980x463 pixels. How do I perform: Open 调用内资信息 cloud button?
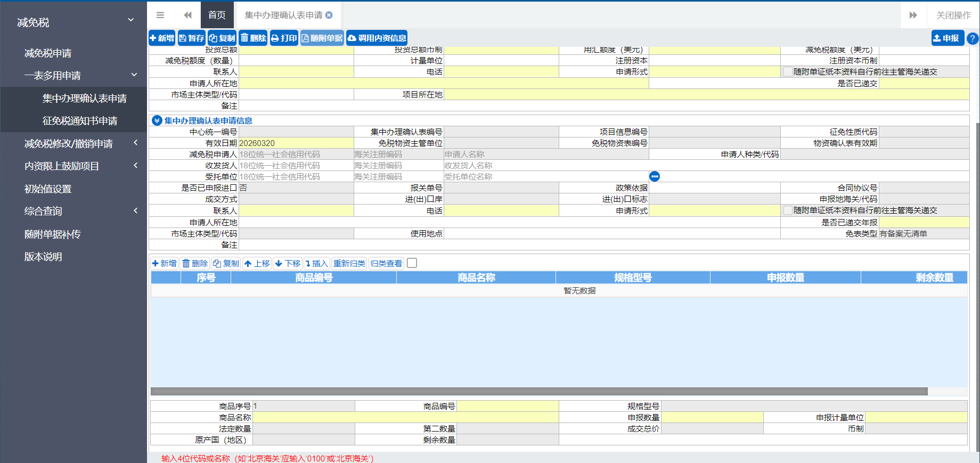[x=377, y=38]
